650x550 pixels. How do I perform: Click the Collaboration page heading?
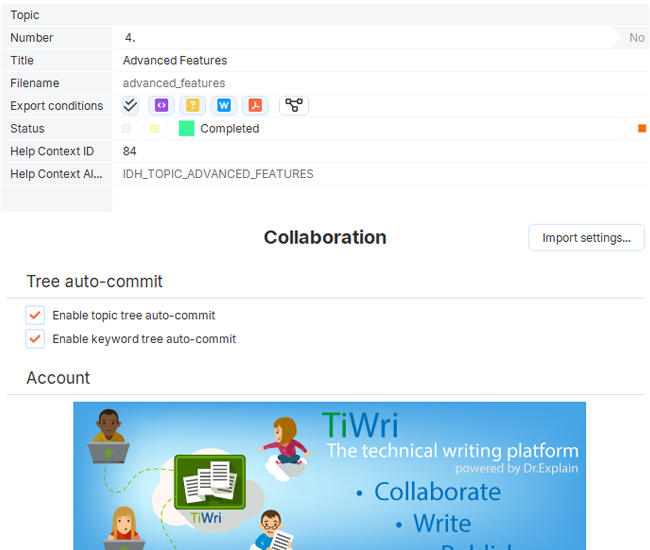tap(325, 237)
